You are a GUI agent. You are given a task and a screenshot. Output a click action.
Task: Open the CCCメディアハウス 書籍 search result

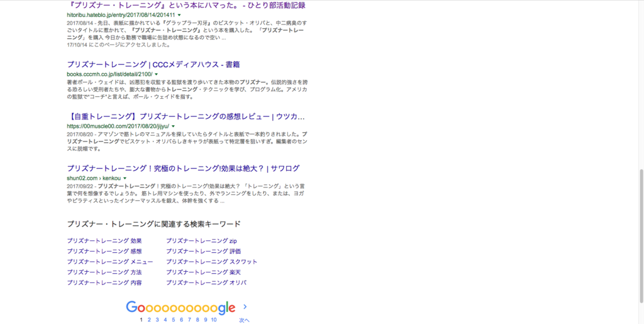153,64
